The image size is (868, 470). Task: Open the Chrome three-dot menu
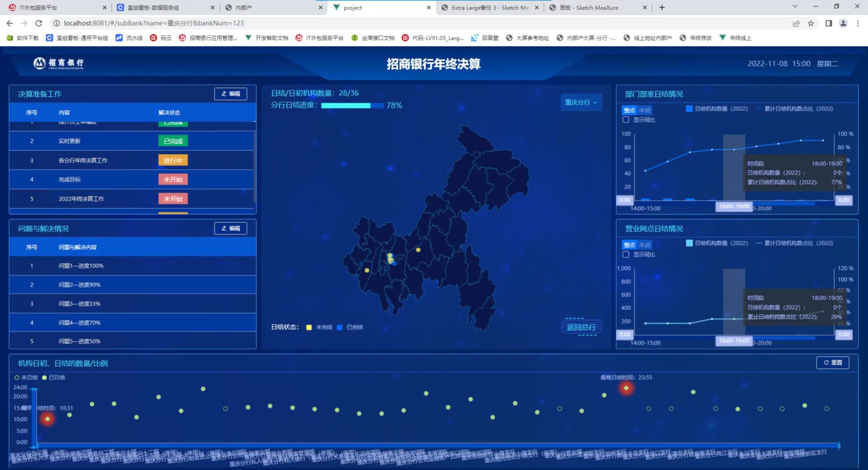tap(858, 23)
